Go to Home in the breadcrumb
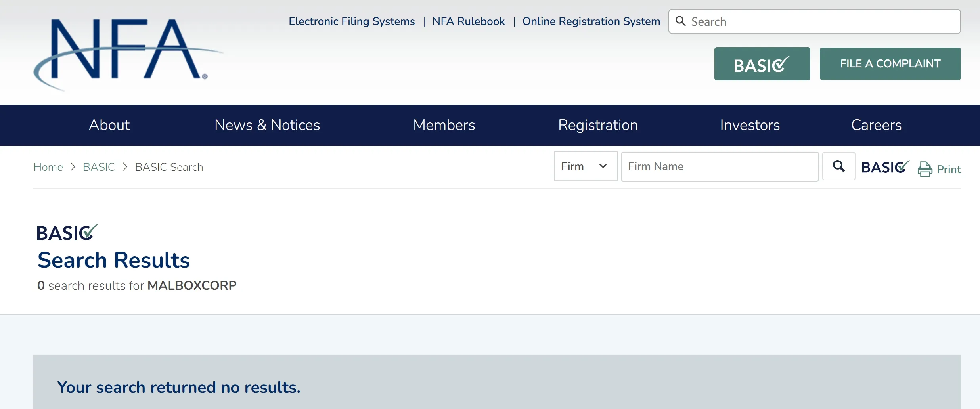Screen dimensions: 980x409 coord(48,167)
